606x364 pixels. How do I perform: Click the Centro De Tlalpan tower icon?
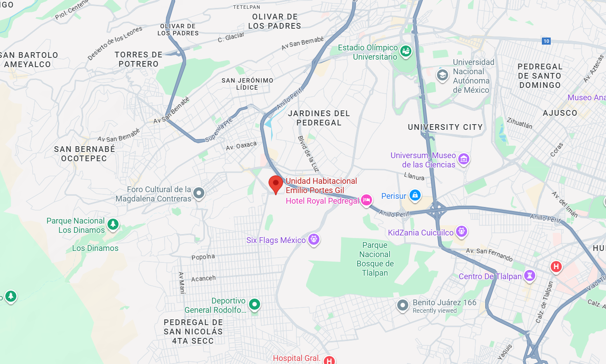pyautogui.click(x=529, y=276)
